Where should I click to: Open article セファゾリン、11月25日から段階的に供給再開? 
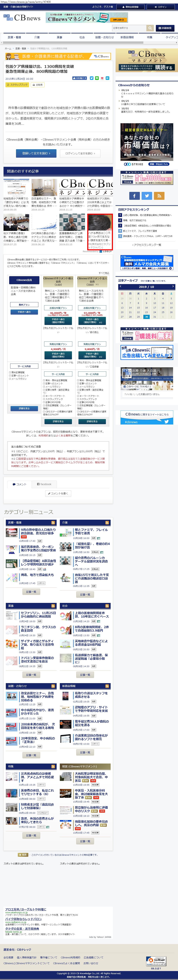click(38, 615)
